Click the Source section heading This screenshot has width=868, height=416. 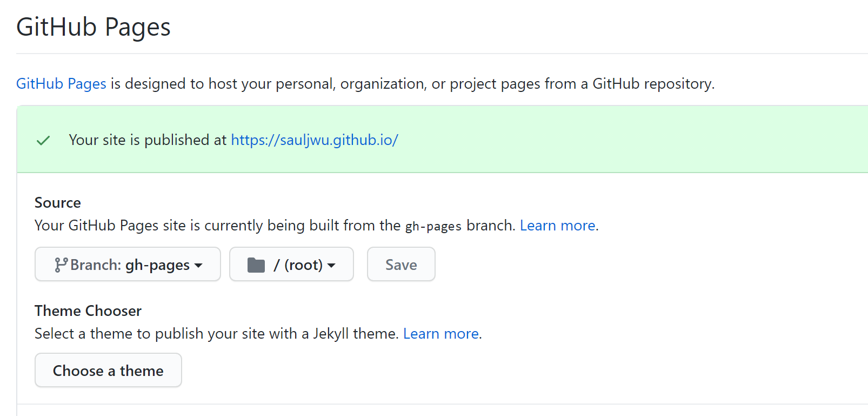58,203
